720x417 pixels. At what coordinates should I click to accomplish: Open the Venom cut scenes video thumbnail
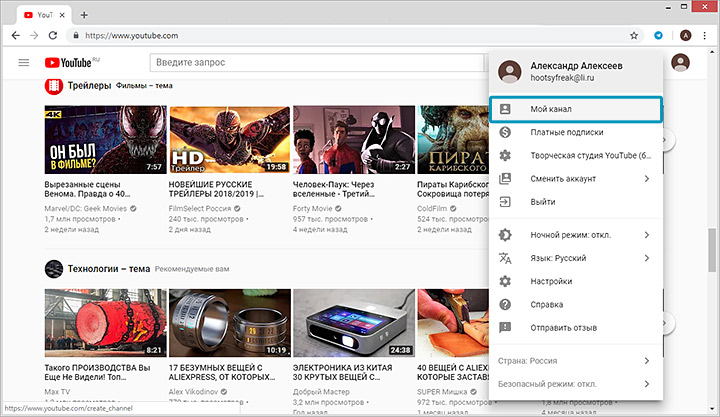(106, 140)
